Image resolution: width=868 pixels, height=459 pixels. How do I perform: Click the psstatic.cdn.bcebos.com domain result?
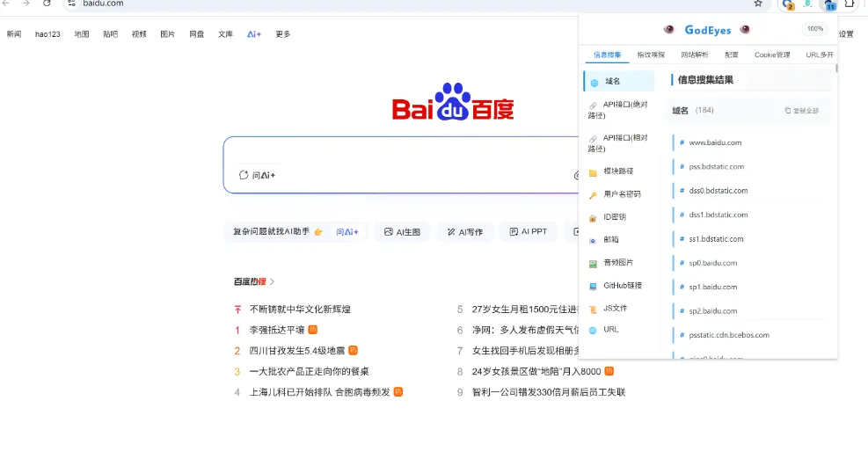729,335
